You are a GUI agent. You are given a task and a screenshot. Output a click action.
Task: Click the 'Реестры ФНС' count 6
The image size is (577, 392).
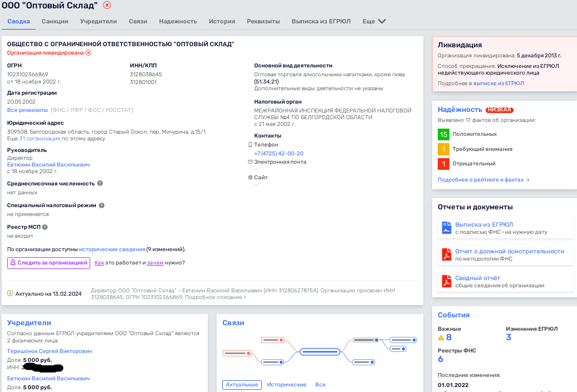coord(441,359)
